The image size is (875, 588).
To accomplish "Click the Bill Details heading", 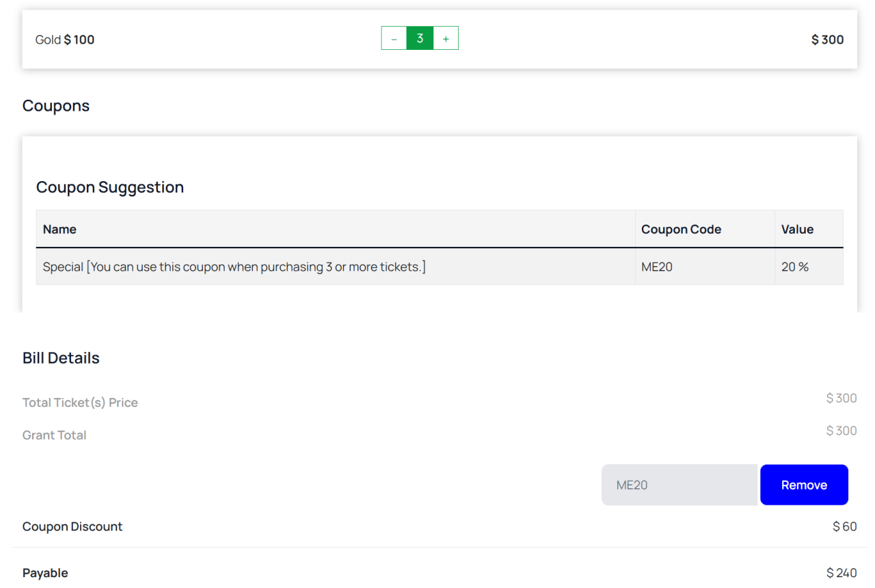I will (x=61, y=358).
